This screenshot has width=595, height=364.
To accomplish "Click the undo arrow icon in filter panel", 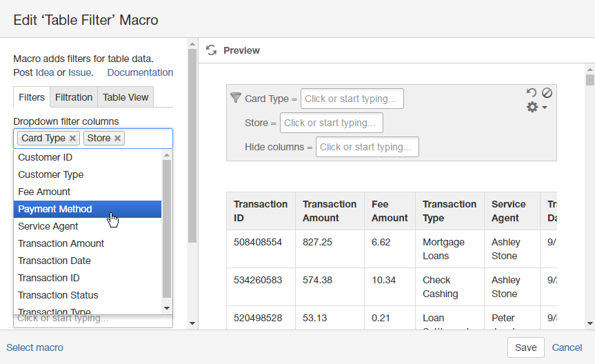I will [532, 92].
